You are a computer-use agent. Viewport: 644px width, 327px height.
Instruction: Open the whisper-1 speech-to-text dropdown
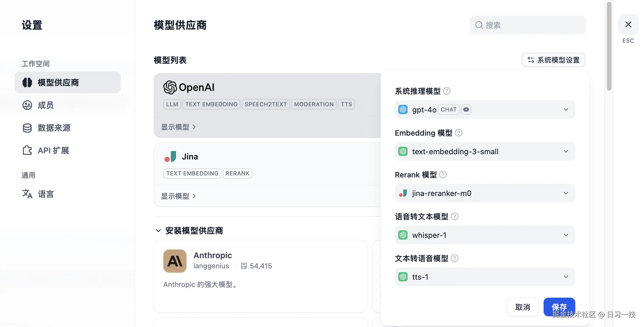click(x=484, y=235)
